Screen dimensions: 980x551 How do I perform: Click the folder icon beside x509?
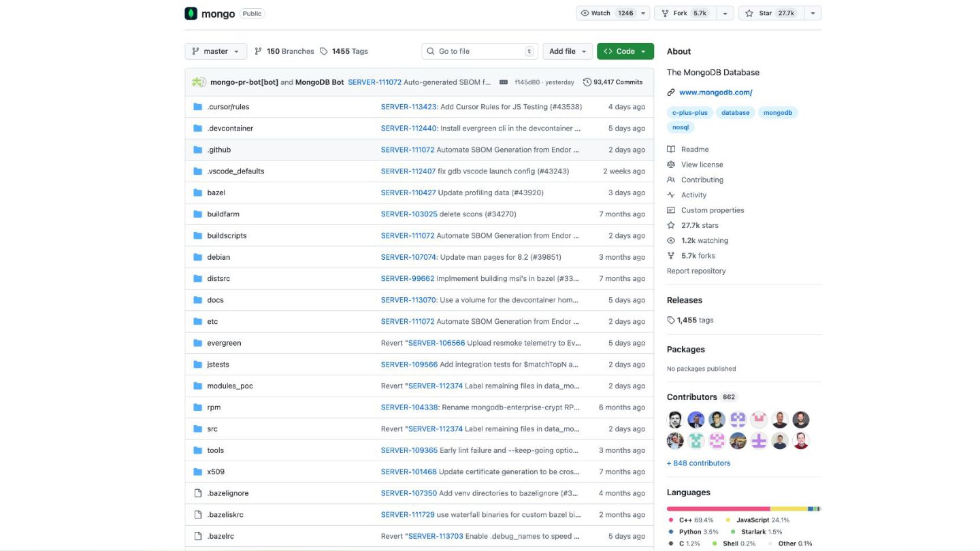tap(198, 471)
